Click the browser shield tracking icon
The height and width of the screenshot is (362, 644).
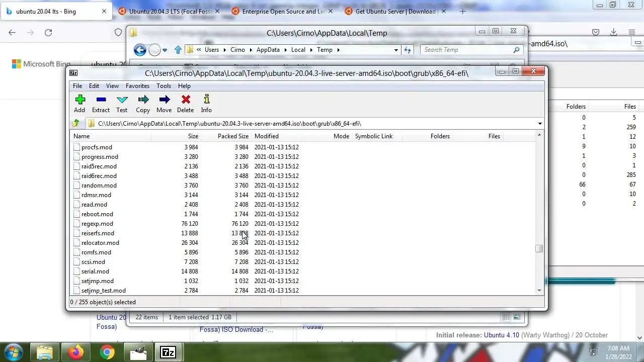click(118, 32)
